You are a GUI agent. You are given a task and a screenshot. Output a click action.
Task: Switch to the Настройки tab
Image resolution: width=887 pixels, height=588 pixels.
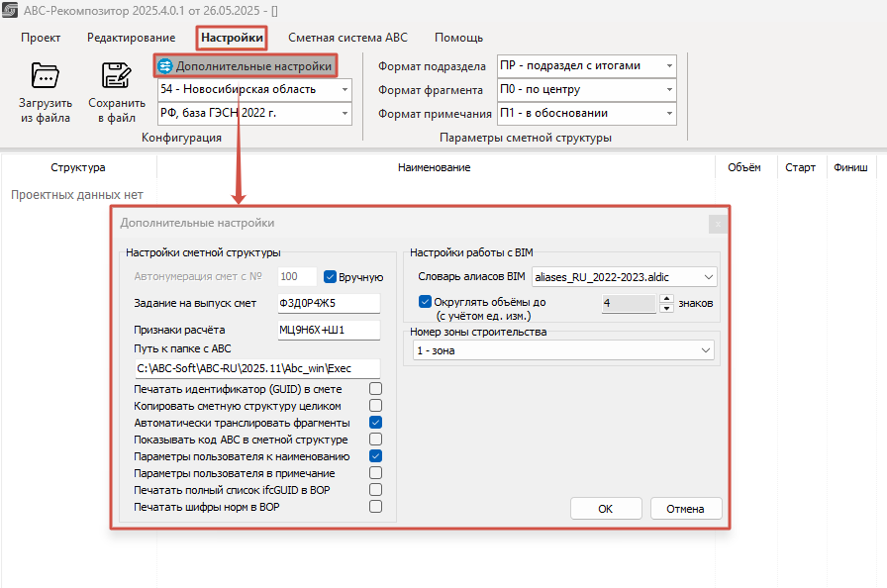[232, 38]
